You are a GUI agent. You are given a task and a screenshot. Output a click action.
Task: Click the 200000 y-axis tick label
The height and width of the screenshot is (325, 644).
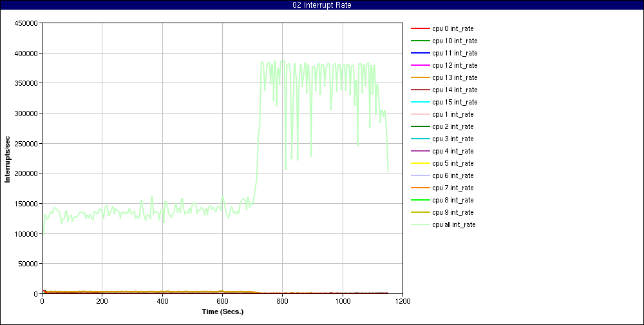(27, 173)
